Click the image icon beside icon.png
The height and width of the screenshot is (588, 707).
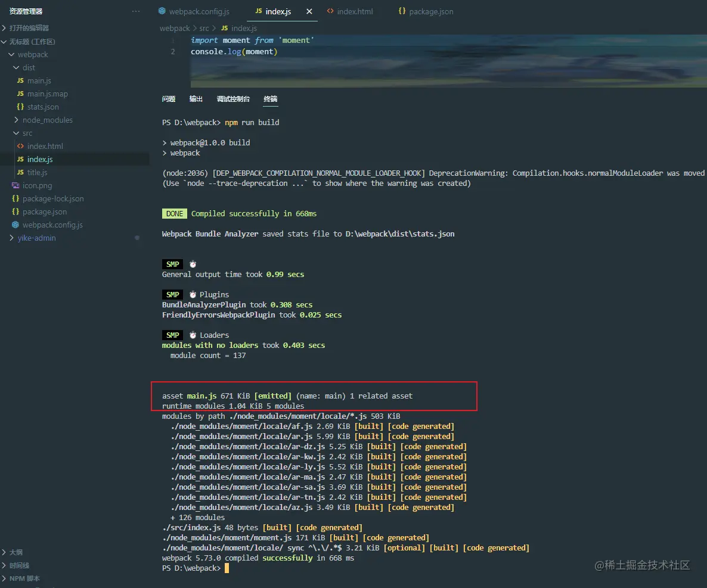15,185
